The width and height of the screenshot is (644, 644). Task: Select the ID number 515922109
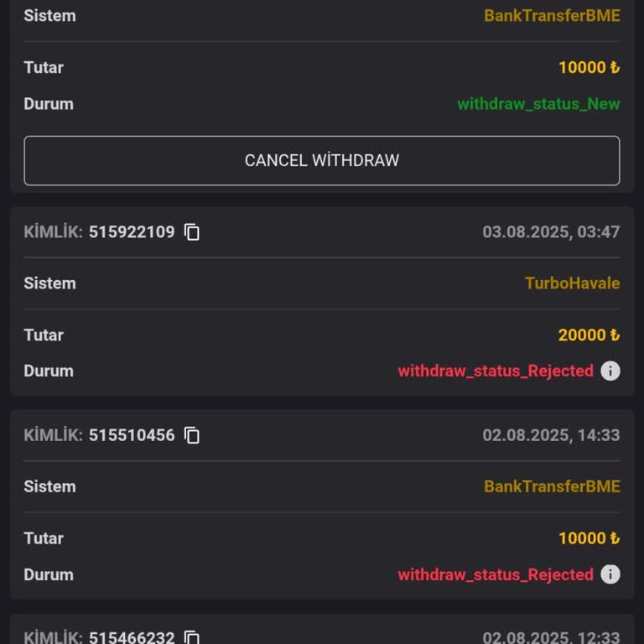coord(132,232)
